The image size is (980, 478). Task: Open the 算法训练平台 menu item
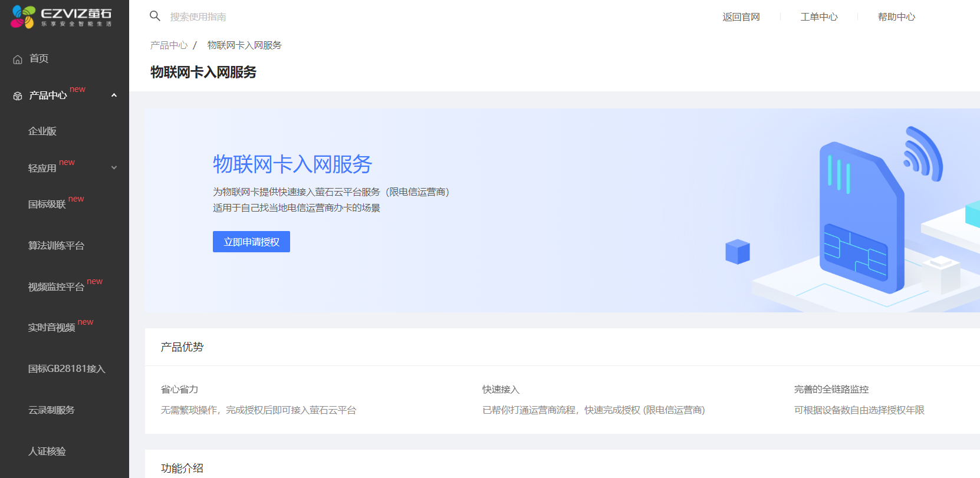click(x=57, y=246)
